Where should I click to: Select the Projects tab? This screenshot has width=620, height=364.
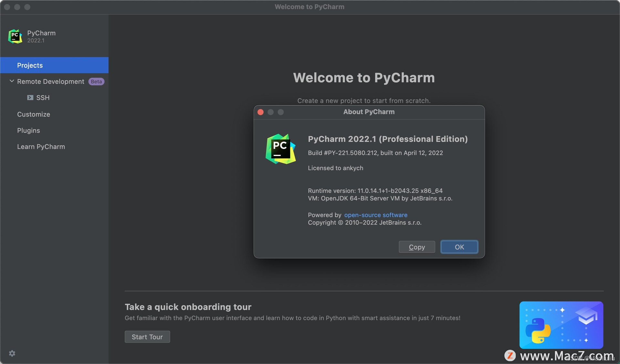[x=30, y=65]
